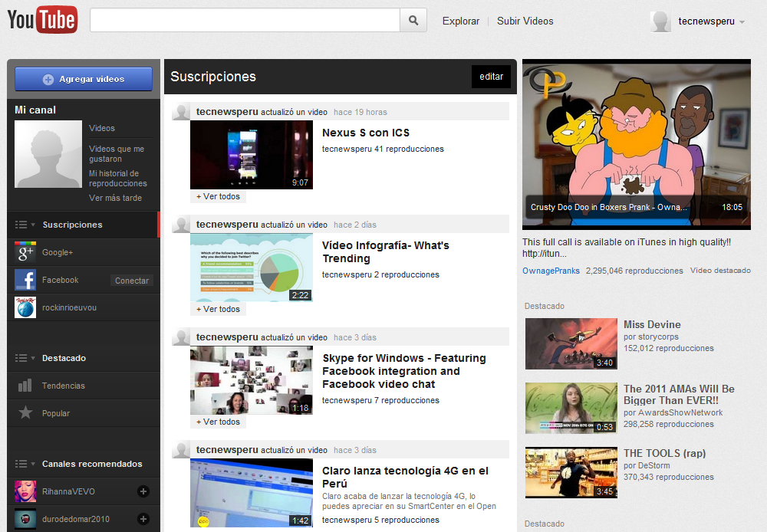Click the Claro lanza tecnología 4G title
The height and width of the screenshot is (532, 767).
(x=405, y=477)
